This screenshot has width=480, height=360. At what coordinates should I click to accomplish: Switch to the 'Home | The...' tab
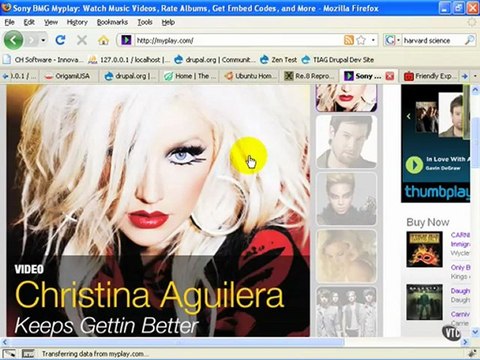[x=191, y=76]
